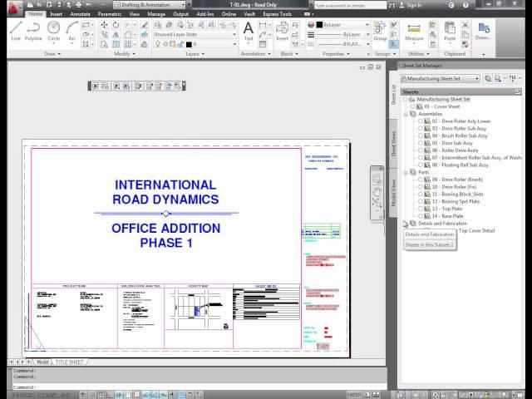Image resolution: width=532 pixels, height=399 pixels.
Task: Click the TITLE SHEET layout tab
Action: pos(69,362)
